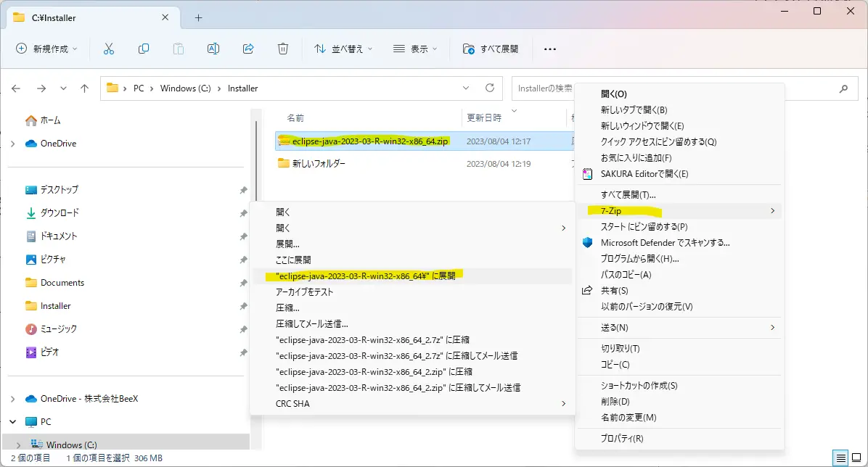Image resolution: width=868 pixels, height=467 pixels.
Task: Expand the OneDrive tree node
Action: [x=13, y=144]
